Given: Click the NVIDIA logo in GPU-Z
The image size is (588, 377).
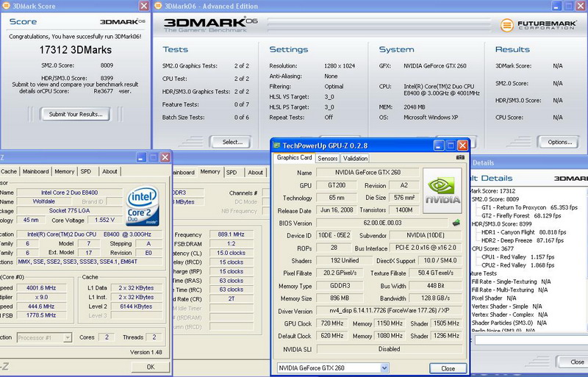Looking at the screenshot, I should (442, 190).
